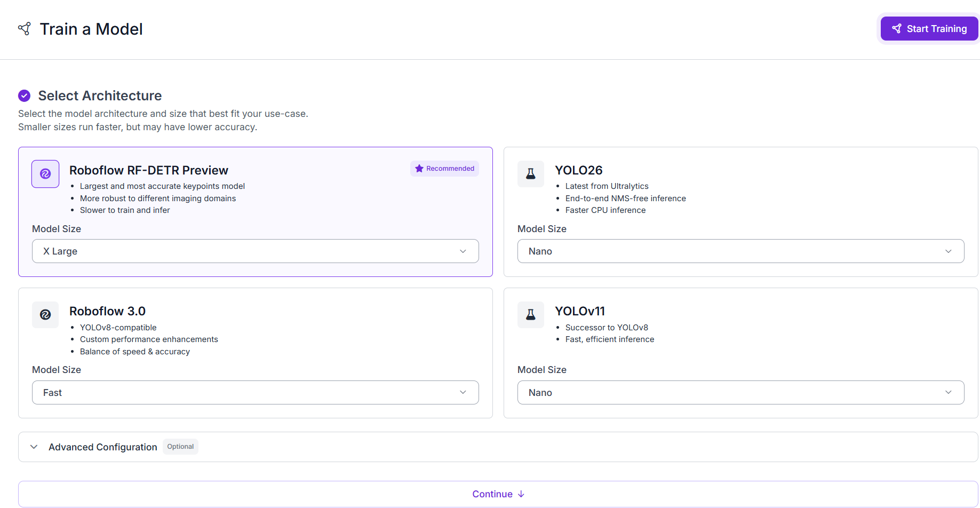Click 'More robust to different imaging domains'
Image resolution: width=980 pixels, height=508 pixels.
[x=158, y=199]
